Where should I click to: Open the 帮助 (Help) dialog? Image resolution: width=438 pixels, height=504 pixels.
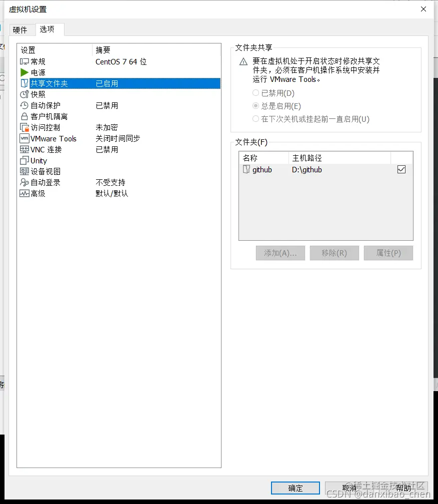click(403, 488)
